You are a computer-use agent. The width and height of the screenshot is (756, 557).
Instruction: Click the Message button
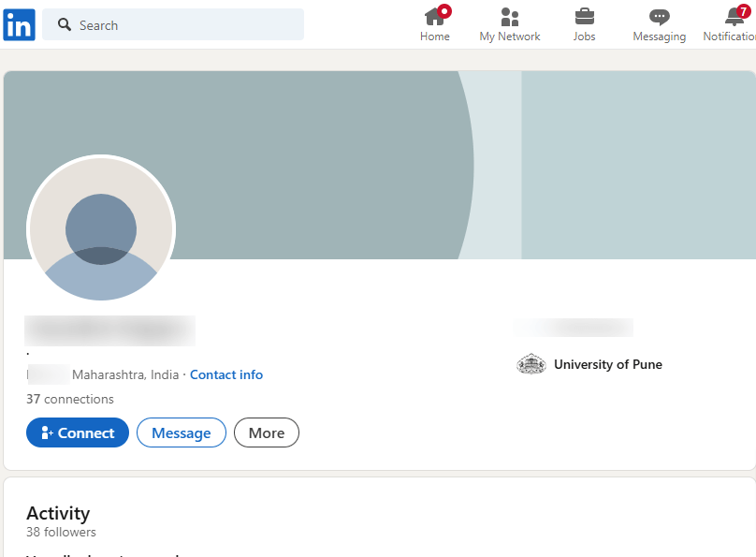[181, 432]
